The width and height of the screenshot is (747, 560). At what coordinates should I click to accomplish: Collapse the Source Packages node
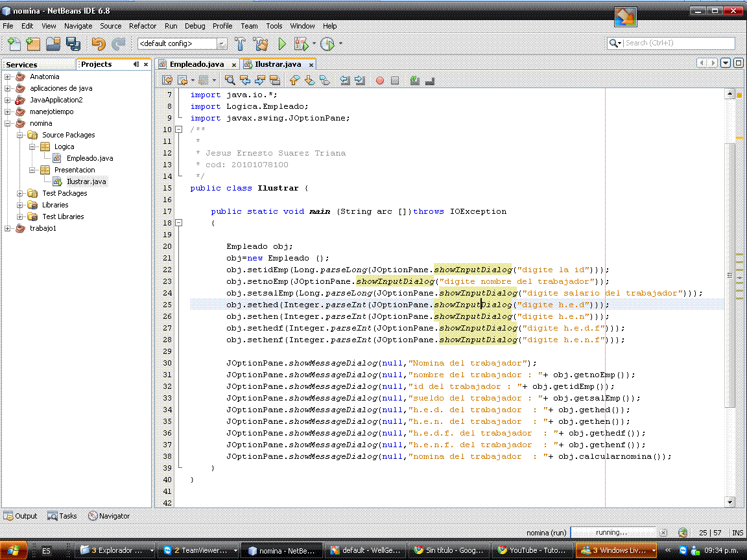19,135
